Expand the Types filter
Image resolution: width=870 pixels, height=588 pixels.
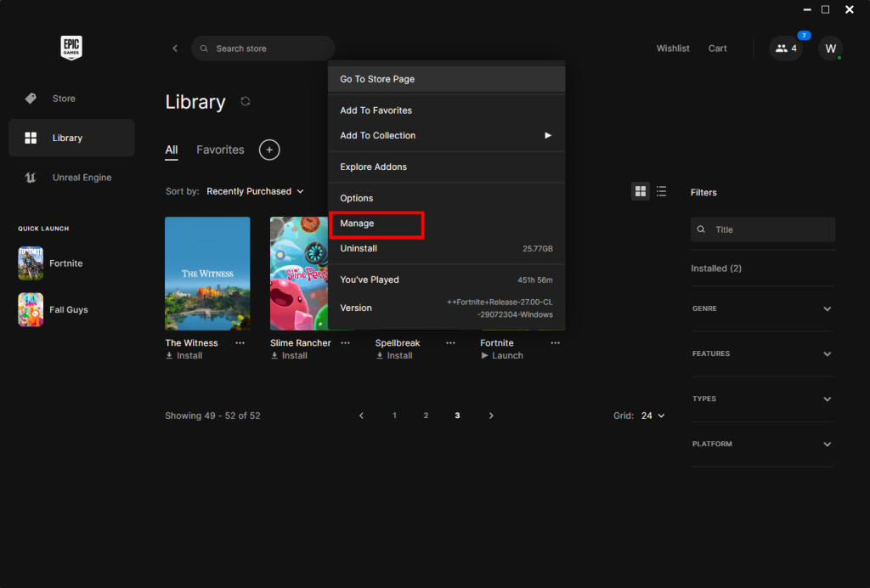[x=763, y=399]
